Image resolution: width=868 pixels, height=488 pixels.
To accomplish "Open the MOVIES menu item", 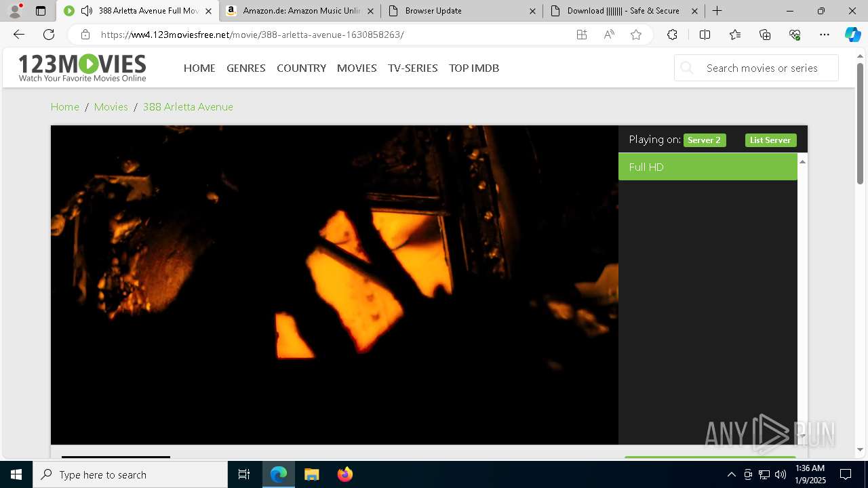I will pyautogui.click(x=357, y=68).
